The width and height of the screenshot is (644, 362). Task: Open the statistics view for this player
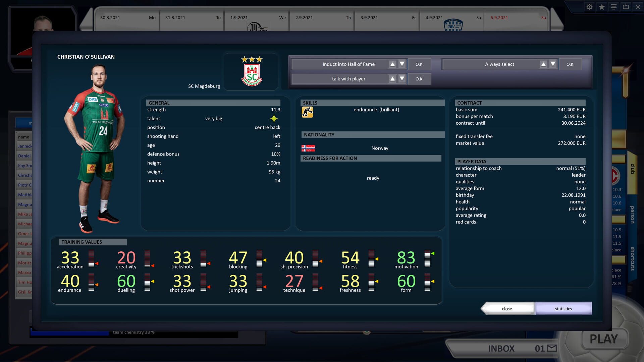[x=563, y=308]
